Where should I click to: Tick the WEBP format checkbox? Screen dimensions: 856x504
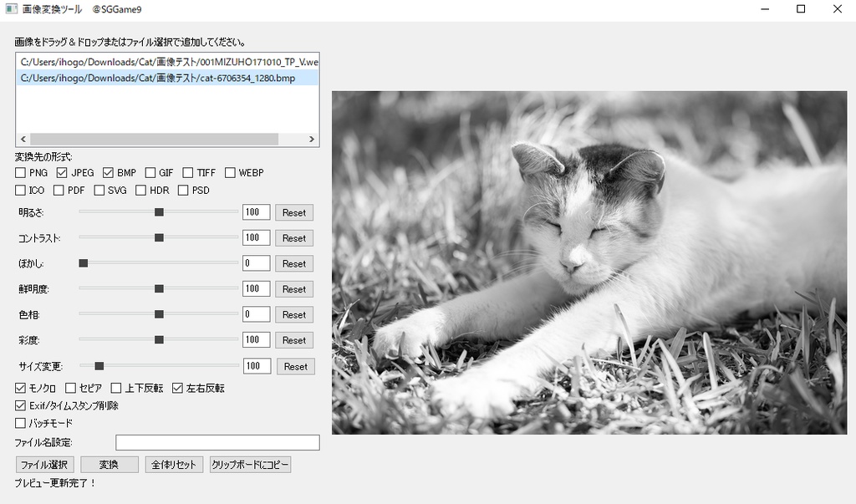tap(230, 173)
